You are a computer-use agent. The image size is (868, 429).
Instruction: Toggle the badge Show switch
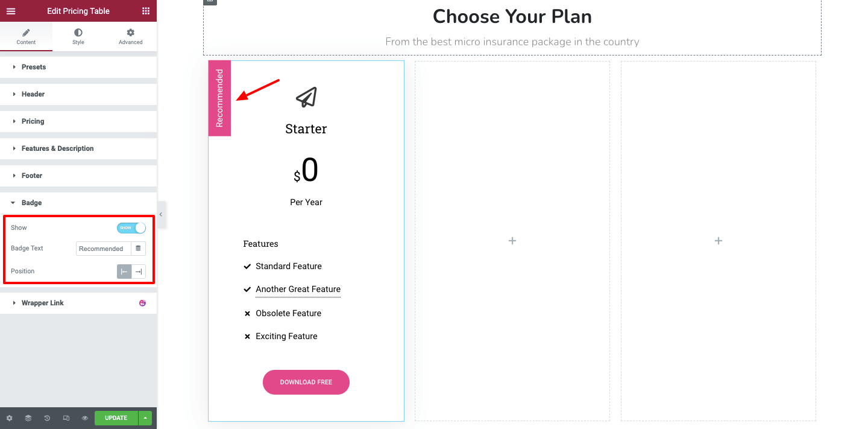[131, 227]
